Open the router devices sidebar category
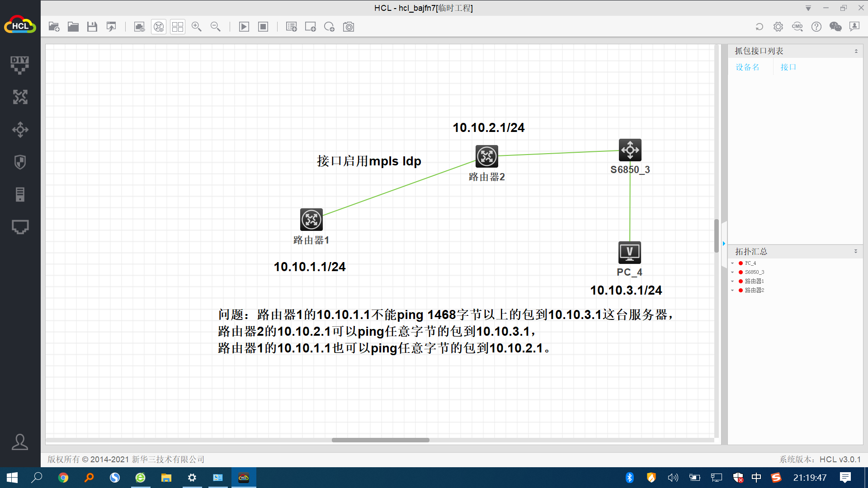The width and height of the screenshot is (868, 488). (x=20, y=97)
